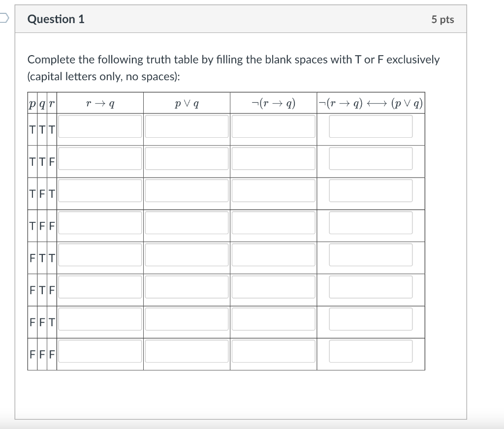Click the ¬(r → q) answer box in row TTT
Image resolution: width=504 pixels, height=429 pixels.
click(x=273, y=126)
